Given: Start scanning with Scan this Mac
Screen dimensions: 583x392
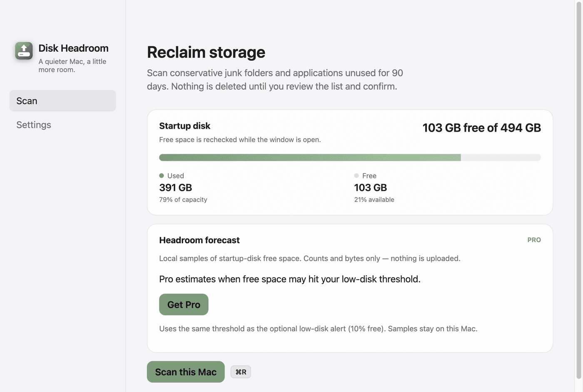Looking at the screenshot, I should point(186,372).
